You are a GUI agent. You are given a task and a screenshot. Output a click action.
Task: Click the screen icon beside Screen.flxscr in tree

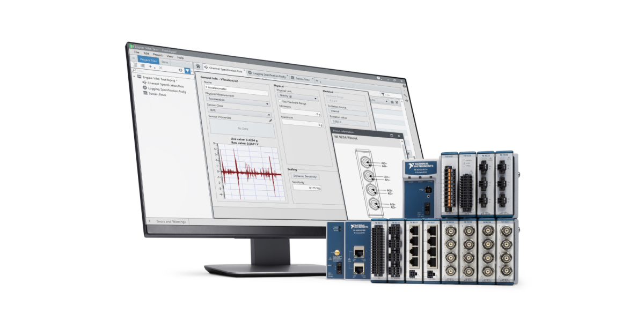coord(145,94)
